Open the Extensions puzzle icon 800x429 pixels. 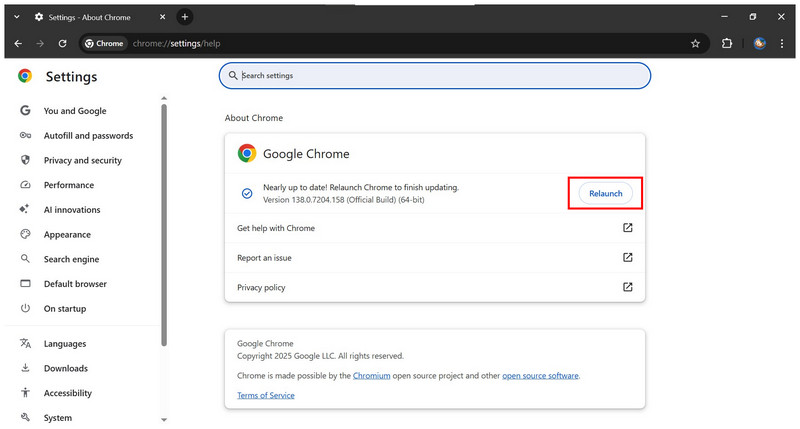click(x=727, y=43)
